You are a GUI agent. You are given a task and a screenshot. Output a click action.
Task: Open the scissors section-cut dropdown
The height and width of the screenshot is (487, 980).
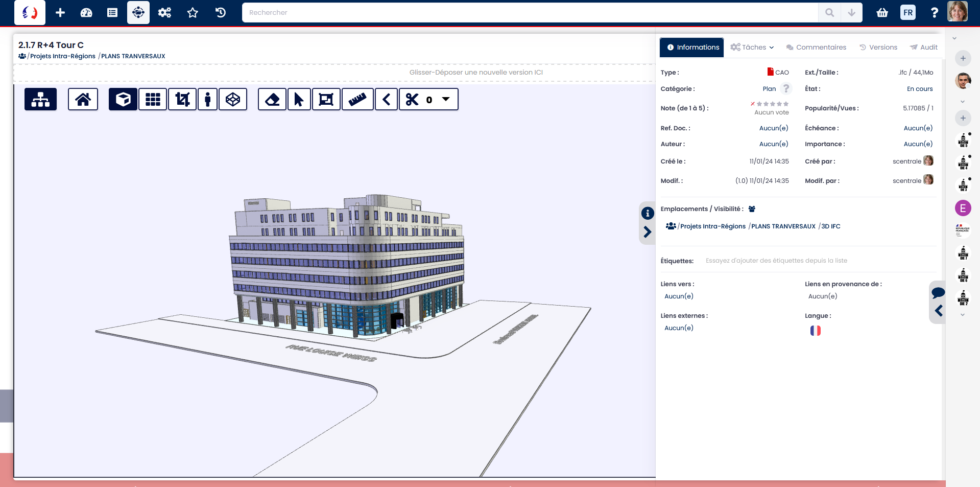(445, 99)
